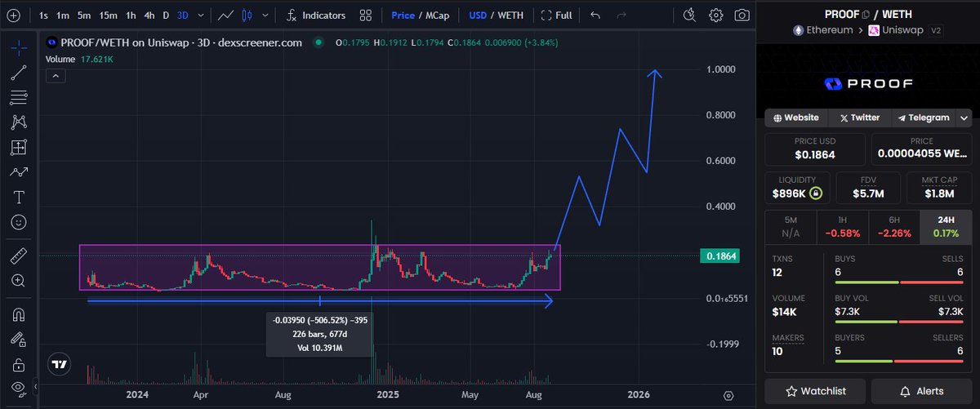Toggle lock all drawings padlock
Viewport: 980px width, 409px height.
pos(18,364)
